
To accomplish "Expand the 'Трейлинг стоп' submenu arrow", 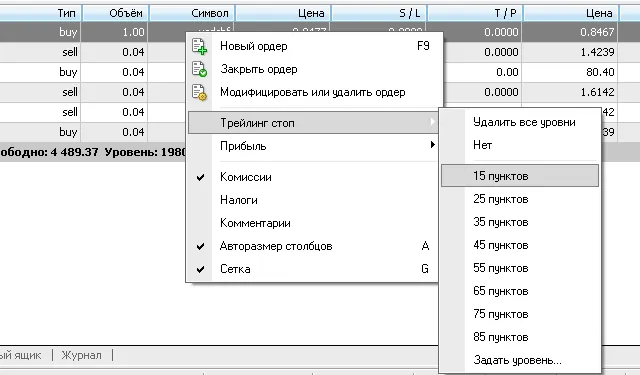I will click(x=433, y=122).
